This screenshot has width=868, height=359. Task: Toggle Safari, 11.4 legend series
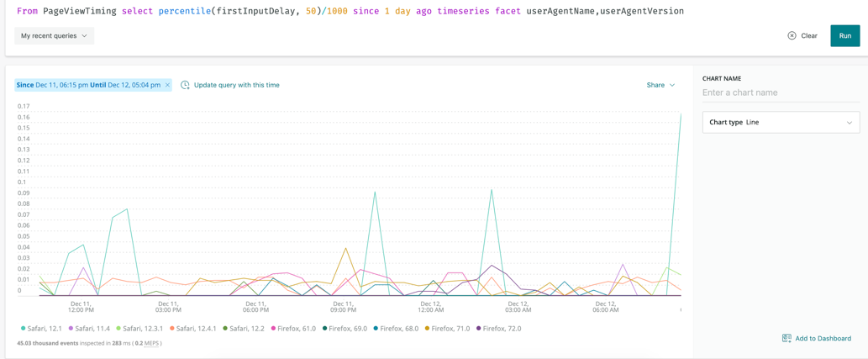click(88, 329)
